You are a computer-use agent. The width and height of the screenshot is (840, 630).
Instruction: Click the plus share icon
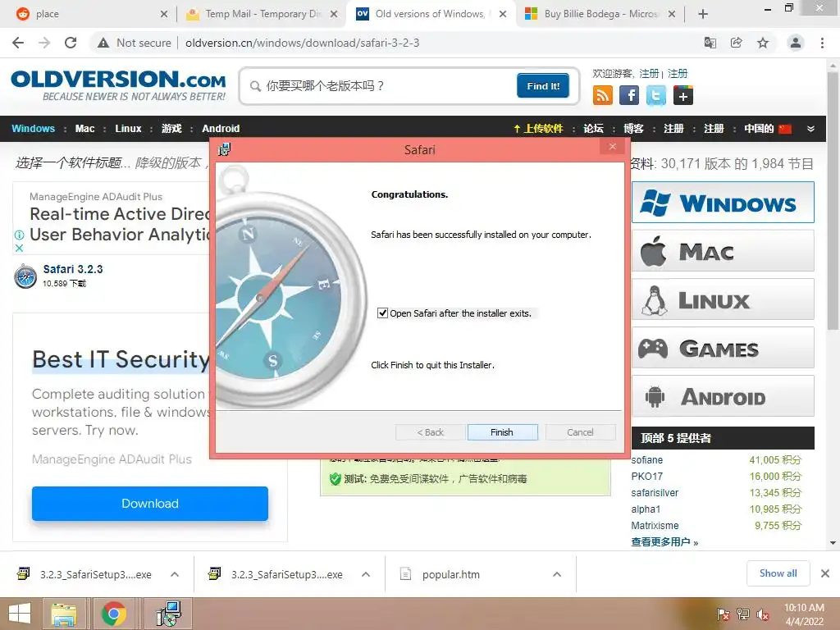coord(683,95)
